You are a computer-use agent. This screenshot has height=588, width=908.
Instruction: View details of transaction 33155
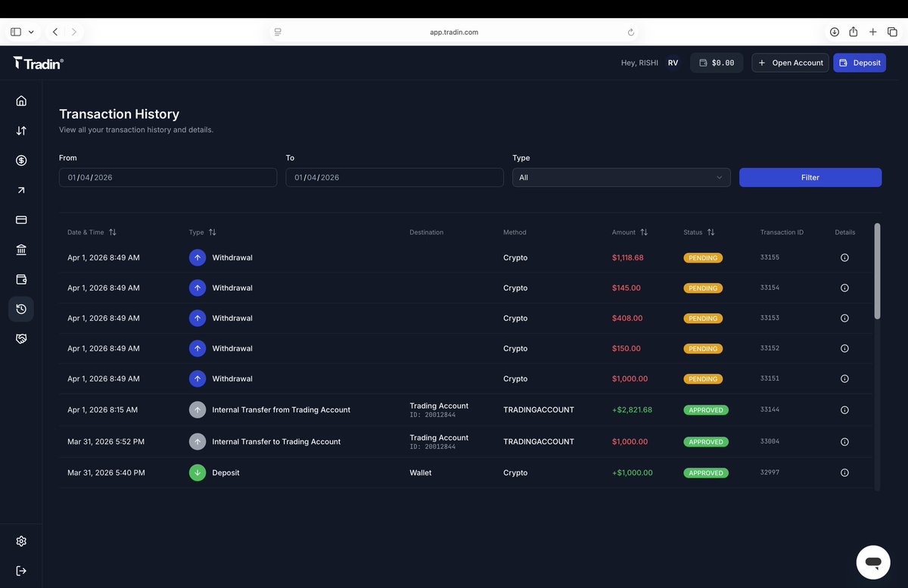[x=844, y=257]
